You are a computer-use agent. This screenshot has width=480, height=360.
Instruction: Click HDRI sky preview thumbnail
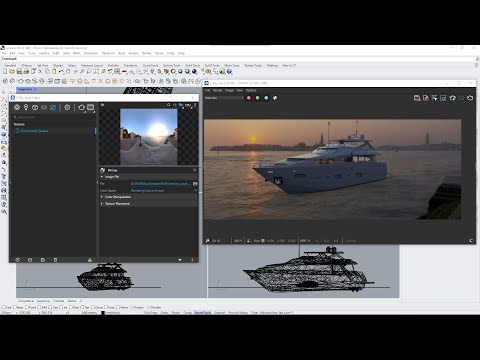149,136
